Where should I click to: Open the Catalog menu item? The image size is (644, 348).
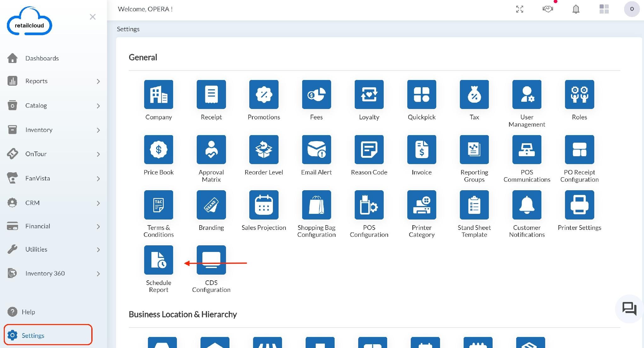54,106
